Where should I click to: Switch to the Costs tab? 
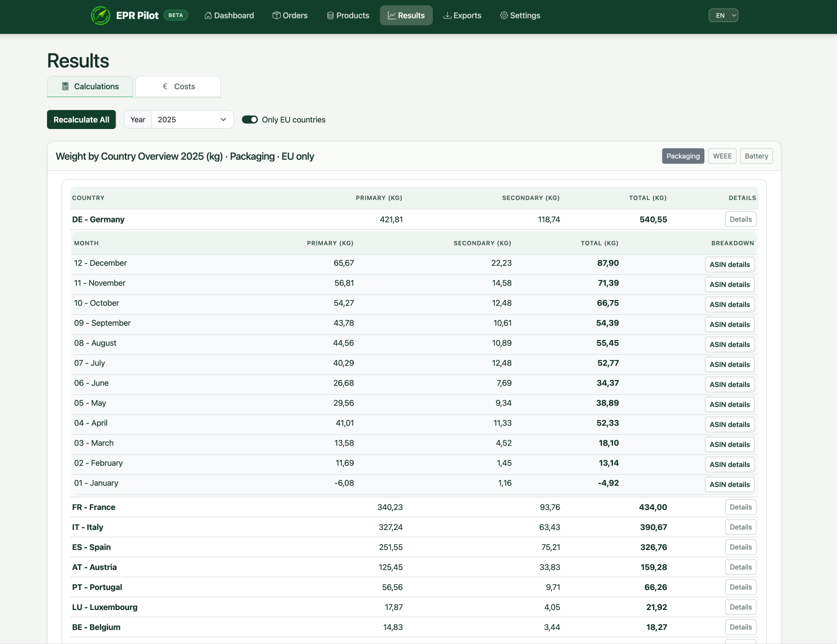pos(178,86)
